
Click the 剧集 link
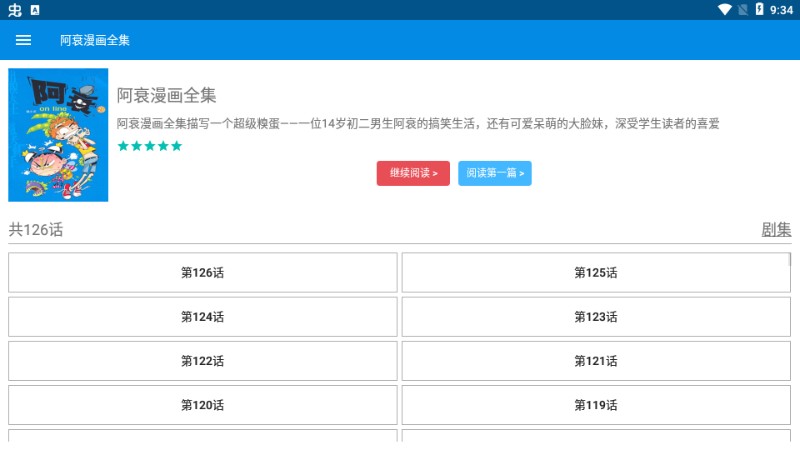(x=776, y=229)
